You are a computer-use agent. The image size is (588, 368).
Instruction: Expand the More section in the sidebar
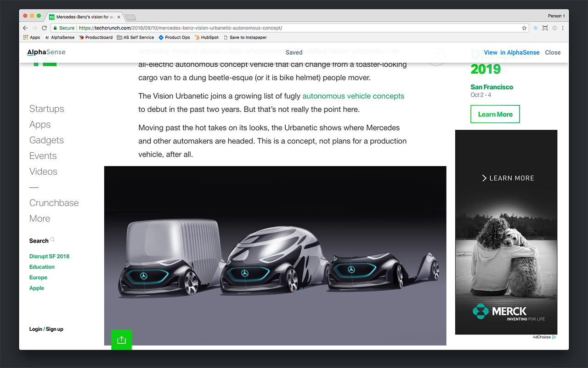coord(40,218)
